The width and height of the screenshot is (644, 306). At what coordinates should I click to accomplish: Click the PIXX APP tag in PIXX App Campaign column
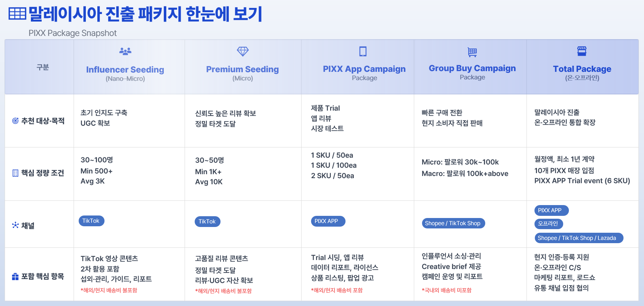click(x=328, y=221)
